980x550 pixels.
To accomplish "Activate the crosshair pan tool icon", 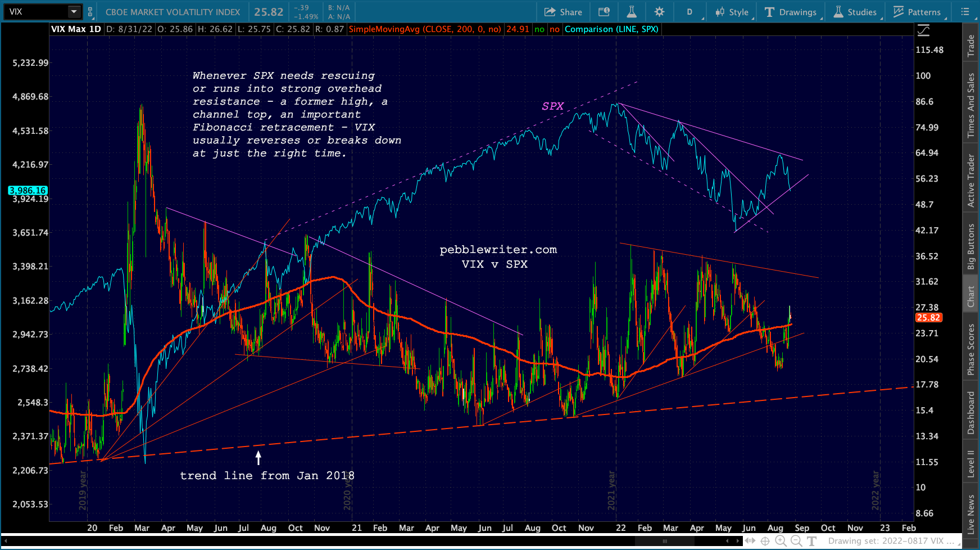I will [765, 541].
